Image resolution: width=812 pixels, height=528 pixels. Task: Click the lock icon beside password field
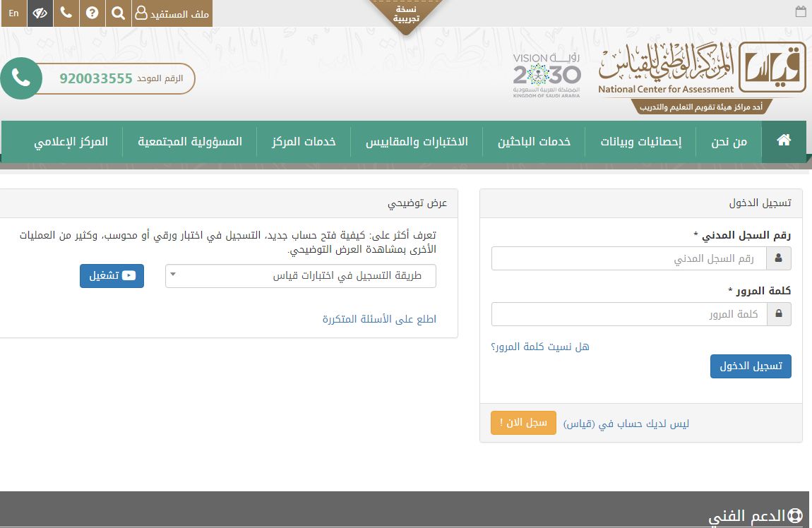pyautogui.click(x=778, y=314)
